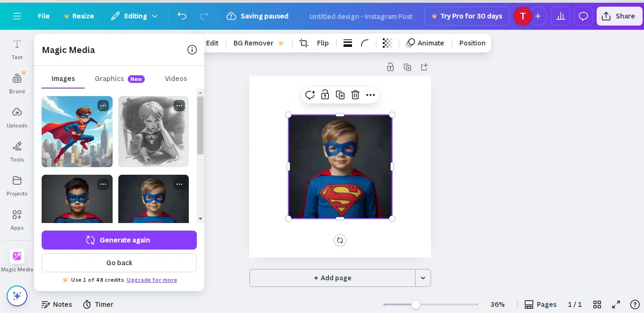Open the Text sidebar tool

coord(17,49)
